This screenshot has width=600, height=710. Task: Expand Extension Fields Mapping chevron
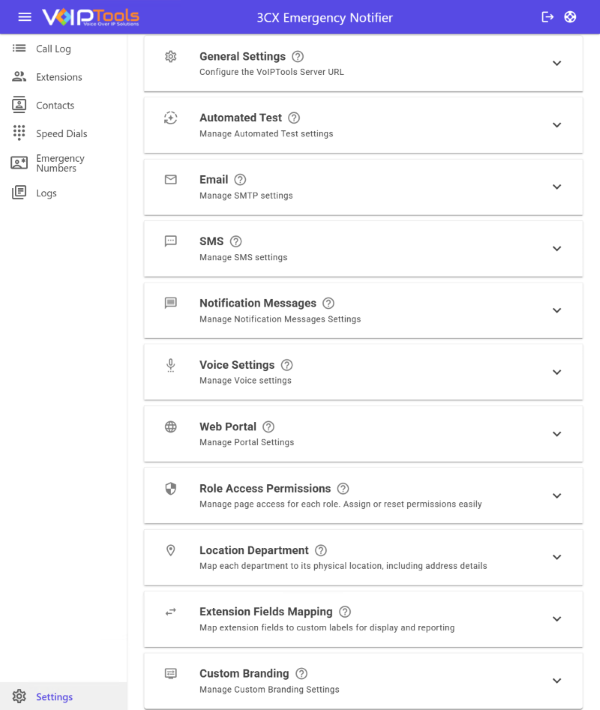click(x=557, y=619)
